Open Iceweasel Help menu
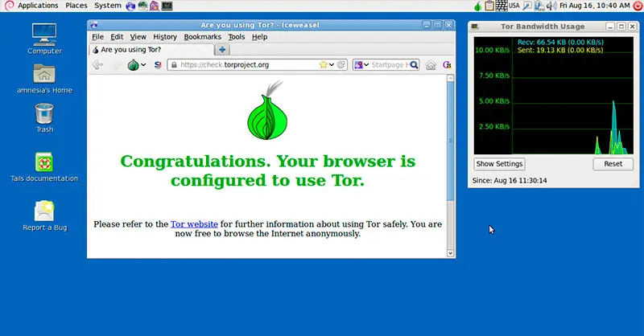The width and height of the screenshot is (644, 336). tap(259, 37)
